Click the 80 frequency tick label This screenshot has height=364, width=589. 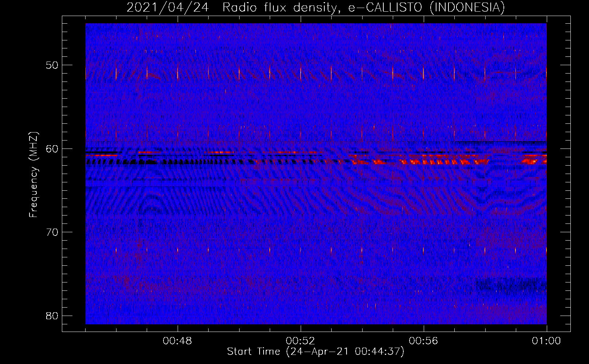click(x=52, y=316)
